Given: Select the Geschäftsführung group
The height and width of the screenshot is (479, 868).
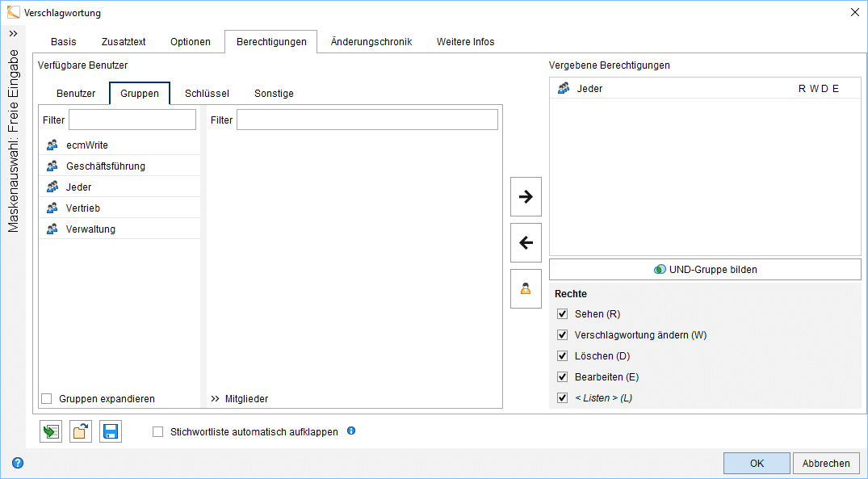Looking at the screenshot, I should point(106,166).
